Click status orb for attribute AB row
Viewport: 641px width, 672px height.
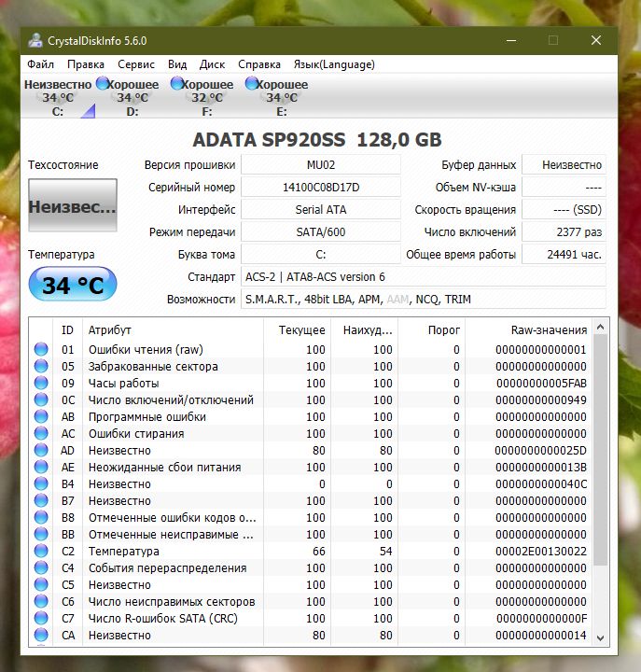[x=41, y=416]
